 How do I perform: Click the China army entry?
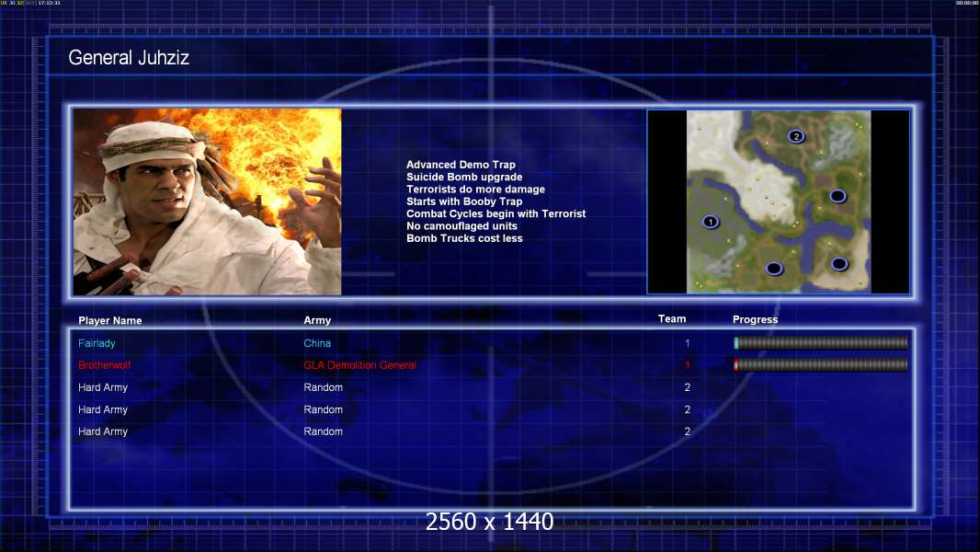coord(317,343)
